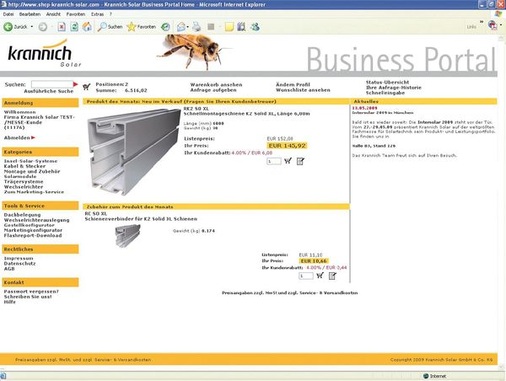The width and height of the screenshot is (506, 381).
Task: Open the Solarmodule category link
Action: tap(20, 176)
